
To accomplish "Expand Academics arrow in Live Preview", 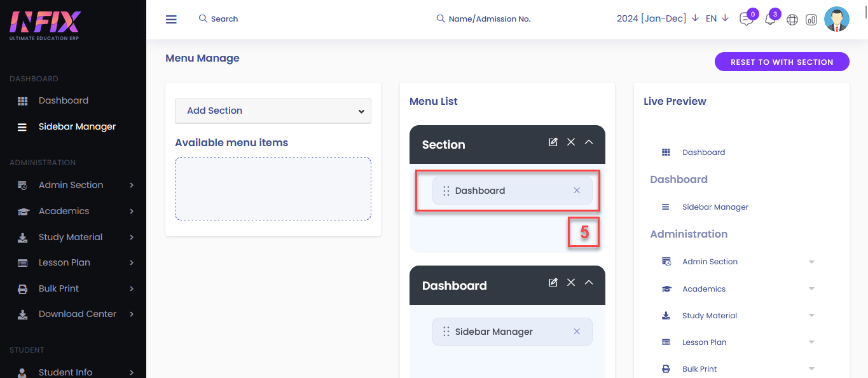I will 811,289.
